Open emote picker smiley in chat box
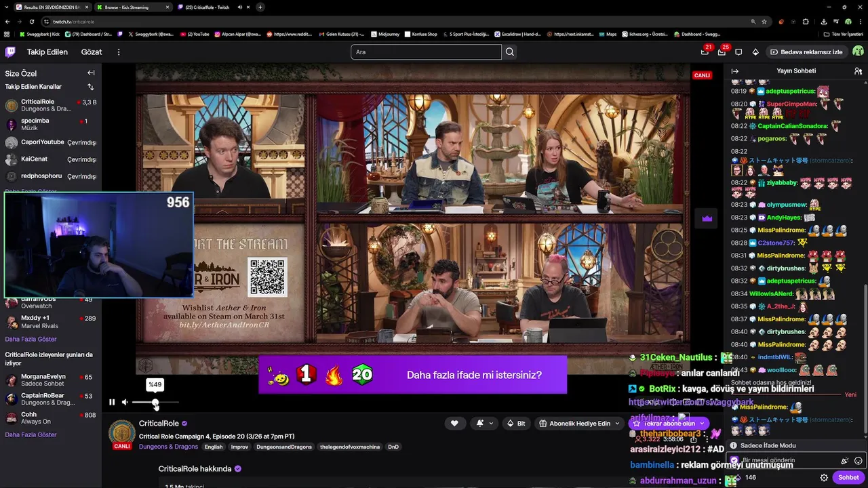Image resolution: width=868 pixels, height=488 pixels. pyautogui.click(x=858, y=460)
